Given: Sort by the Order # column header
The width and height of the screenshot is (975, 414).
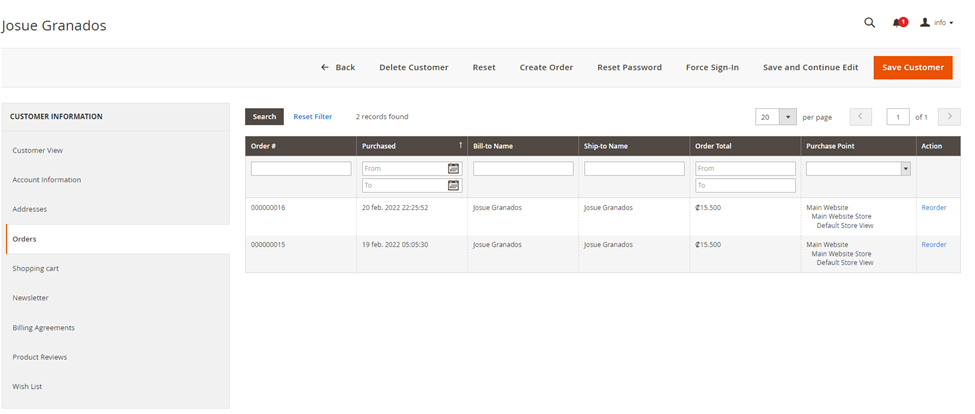Looking at the screenshot, I should (x=301, y=146).
